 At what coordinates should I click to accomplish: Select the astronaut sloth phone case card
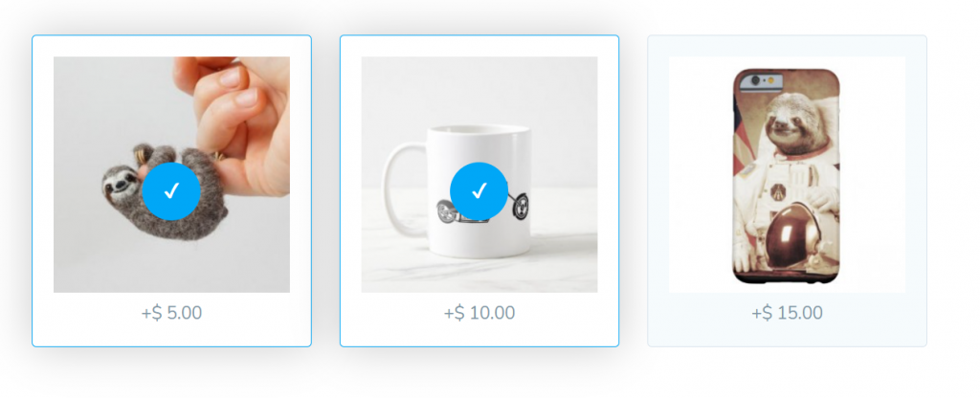(x=787, y=191)
